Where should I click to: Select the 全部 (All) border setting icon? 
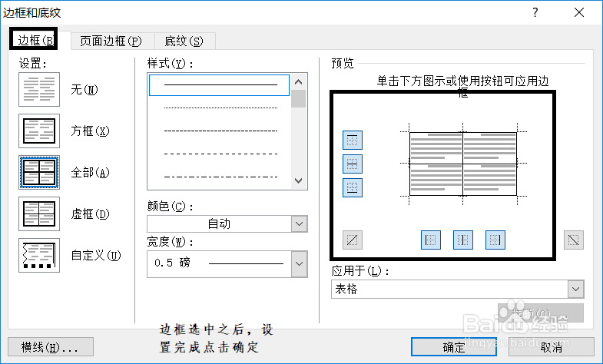(38, 173)
